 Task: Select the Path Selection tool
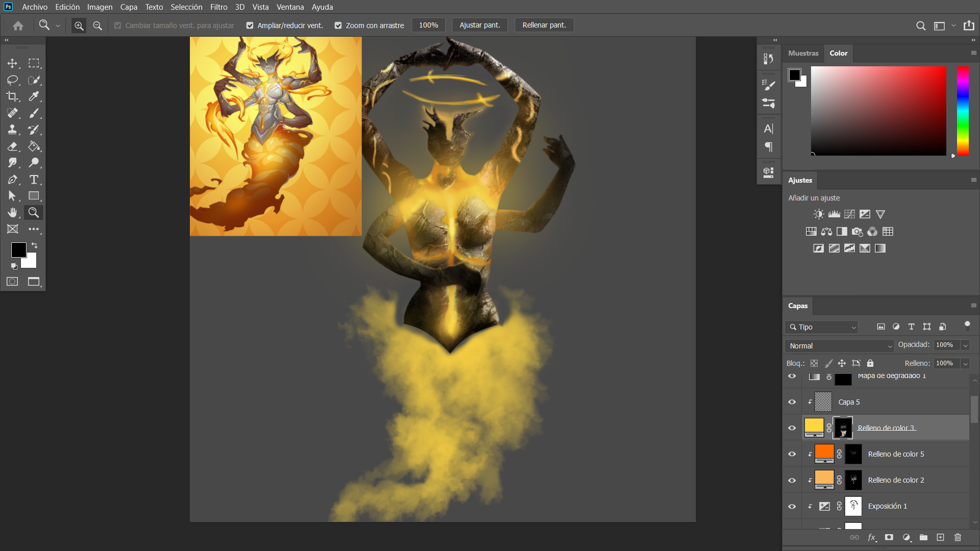[12, 196]
